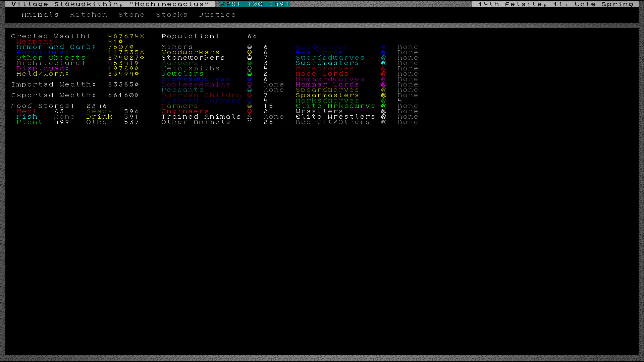Click the Speardwarves soldier icon
The image size is (644, 362).
point(384,90)
